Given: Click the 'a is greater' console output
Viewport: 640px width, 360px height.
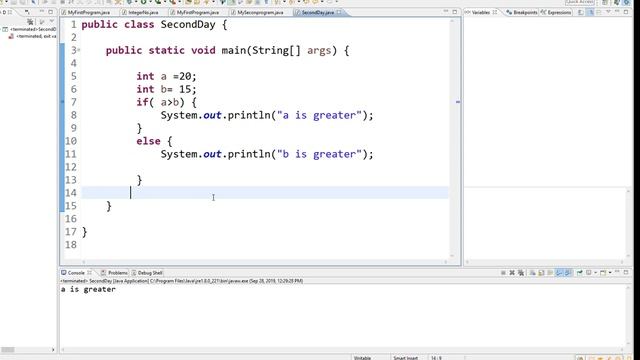Looking at the screenshot, I should [x=88, y=289].
